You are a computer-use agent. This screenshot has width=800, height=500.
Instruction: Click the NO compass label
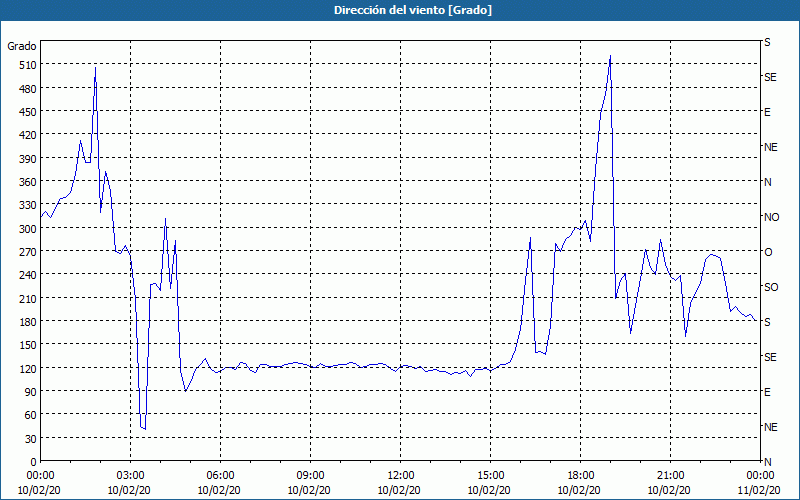click(x=771, y=217)
